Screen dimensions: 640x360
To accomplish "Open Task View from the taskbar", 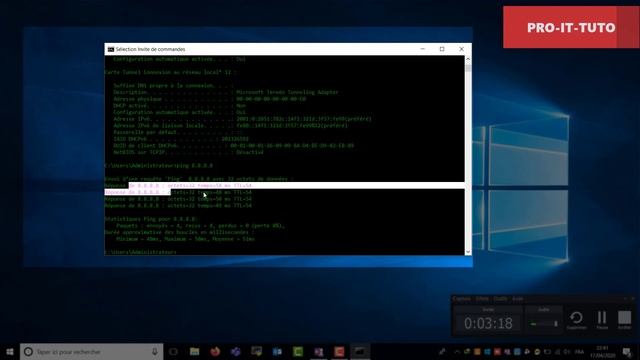I will [x=173, y=351].
